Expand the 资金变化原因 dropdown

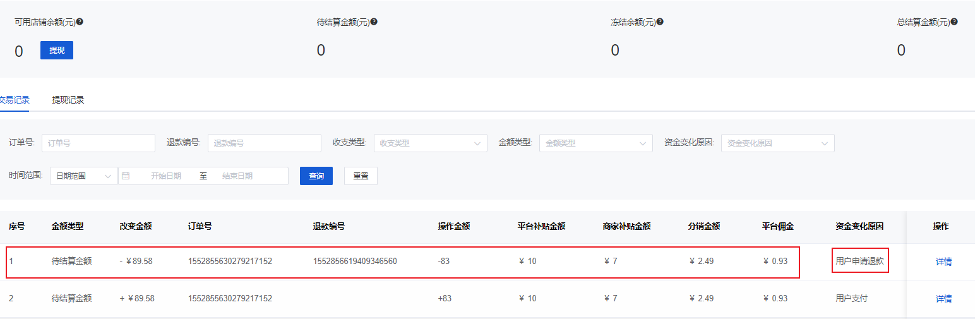(x=777, y=143)
